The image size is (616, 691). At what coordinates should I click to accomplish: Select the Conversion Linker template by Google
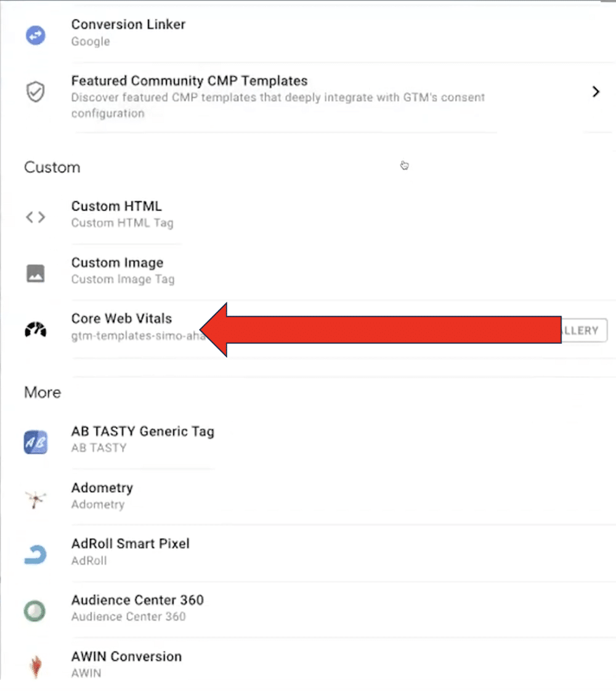[x=128, y=25]
